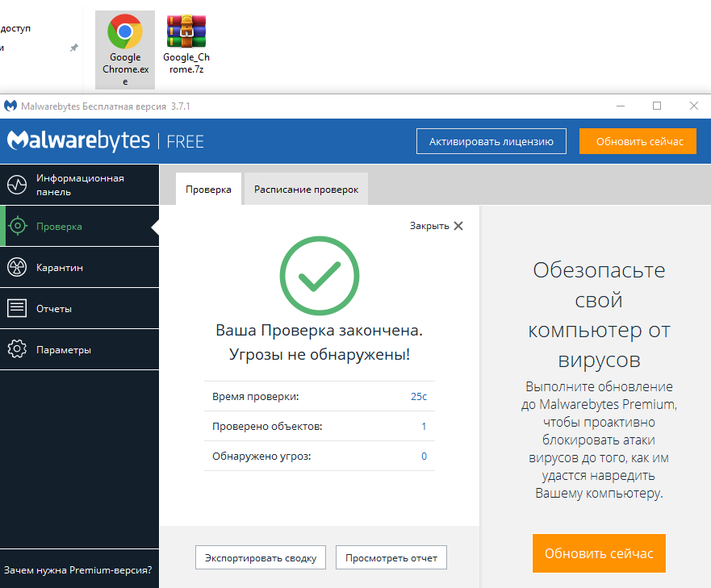Open Зачем нужна Premium-версия? link

[78, 570]
